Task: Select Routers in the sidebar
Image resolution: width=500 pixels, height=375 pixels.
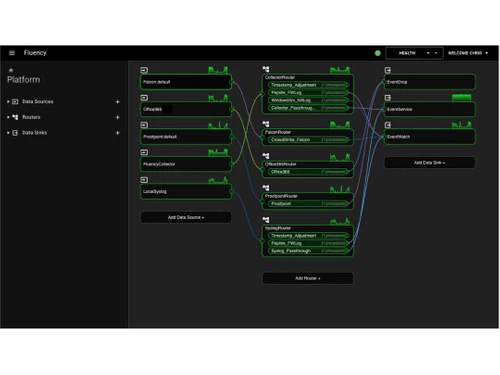Action: 31,117
